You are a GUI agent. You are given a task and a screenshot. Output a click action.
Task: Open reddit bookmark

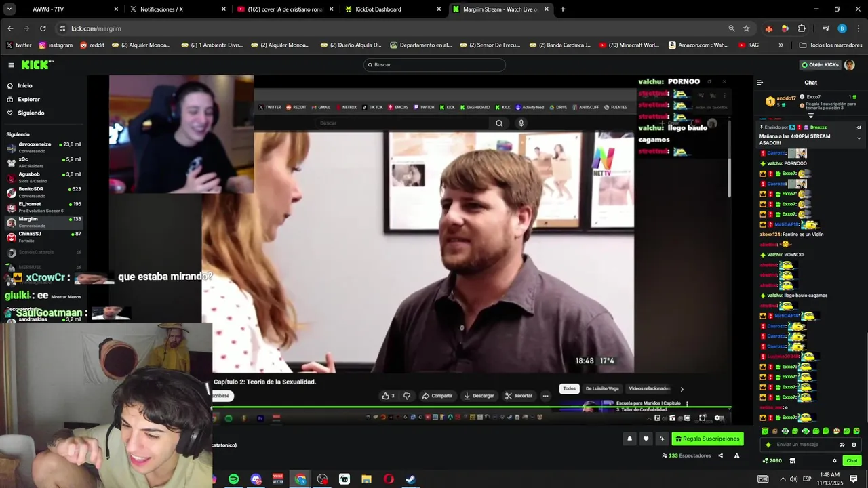[92, 45]
